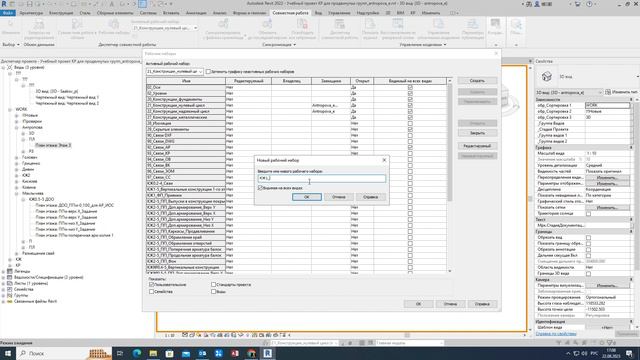Viewport: 640px width, 360px height.
Task: Open the Файл tab
Action: (x=8, y=13)
